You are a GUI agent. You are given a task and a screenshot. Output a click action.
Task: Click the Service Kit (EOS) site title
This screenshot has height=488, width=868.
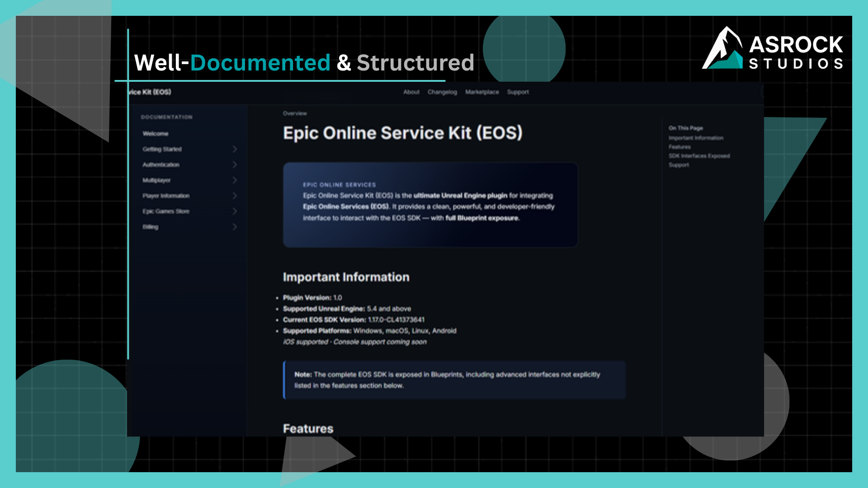coord(150,92)
